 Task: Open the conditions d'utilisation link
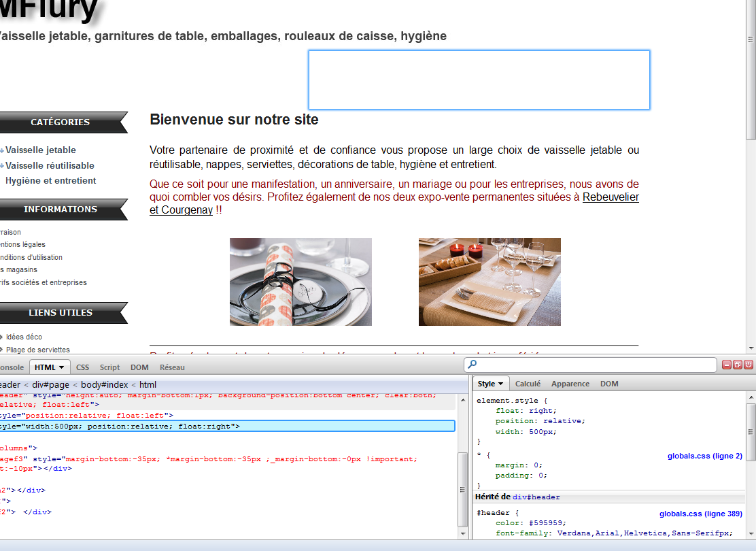(x=31, y=257)
